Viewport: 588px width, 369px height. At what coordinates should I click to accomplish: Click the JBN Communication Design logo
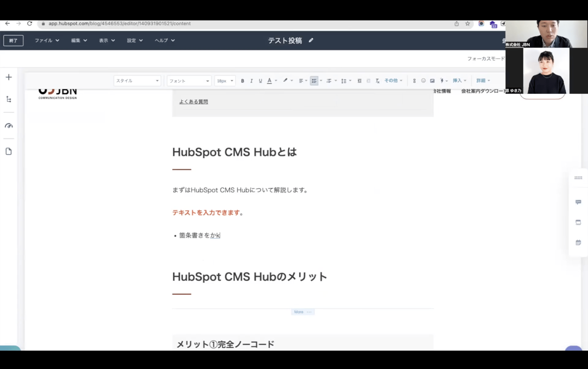point(58,94)
